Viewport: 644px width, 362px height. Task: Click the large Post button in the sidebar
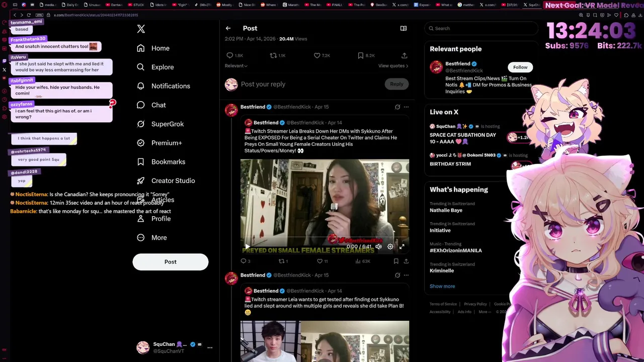coord(171,262)
